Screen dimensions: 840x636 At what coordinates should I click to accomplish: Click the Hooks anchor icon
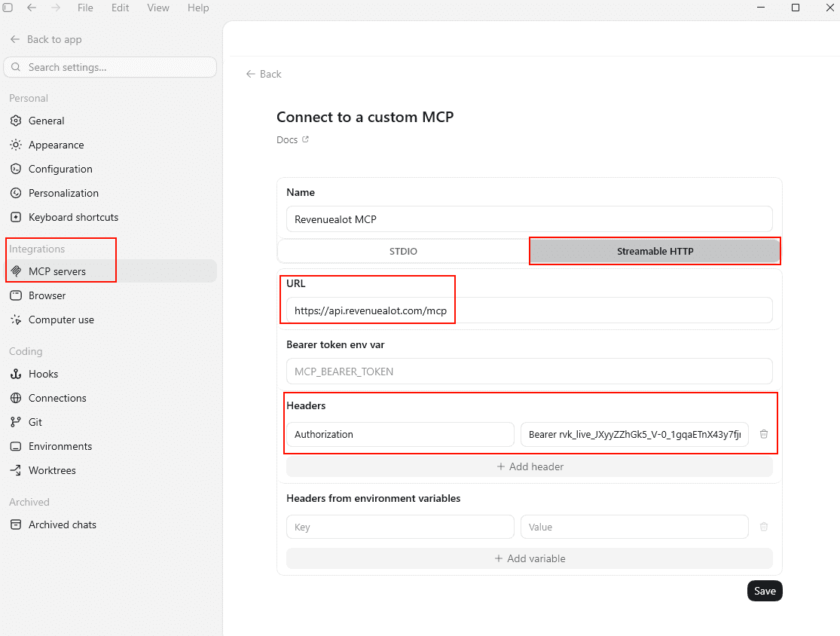16,374
